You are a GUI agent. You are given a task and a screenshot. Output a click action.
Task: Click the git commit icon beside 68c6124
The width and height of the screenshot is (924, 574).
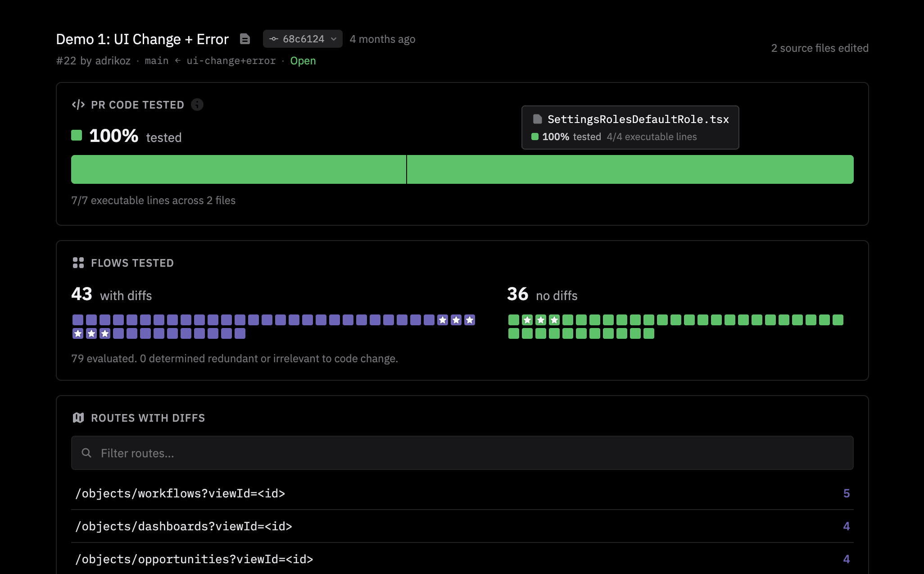click(x=274, y=39)
